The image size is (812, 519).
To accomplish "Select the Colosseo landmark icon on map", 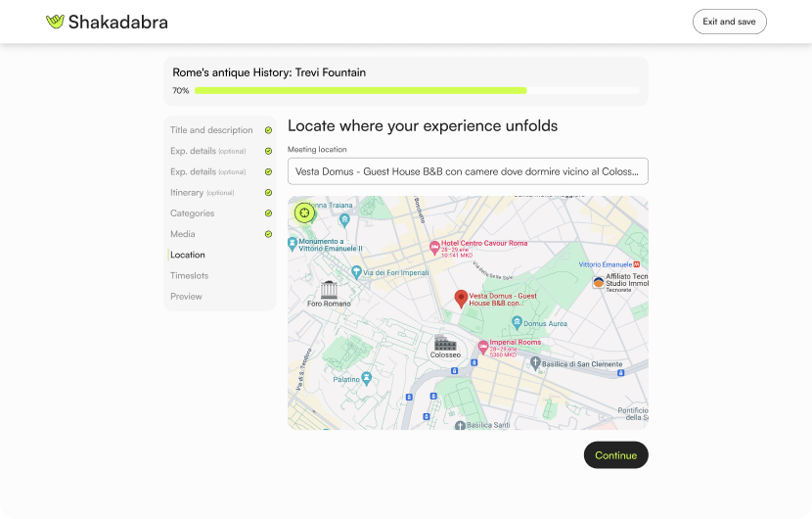I will click(446, 344).
